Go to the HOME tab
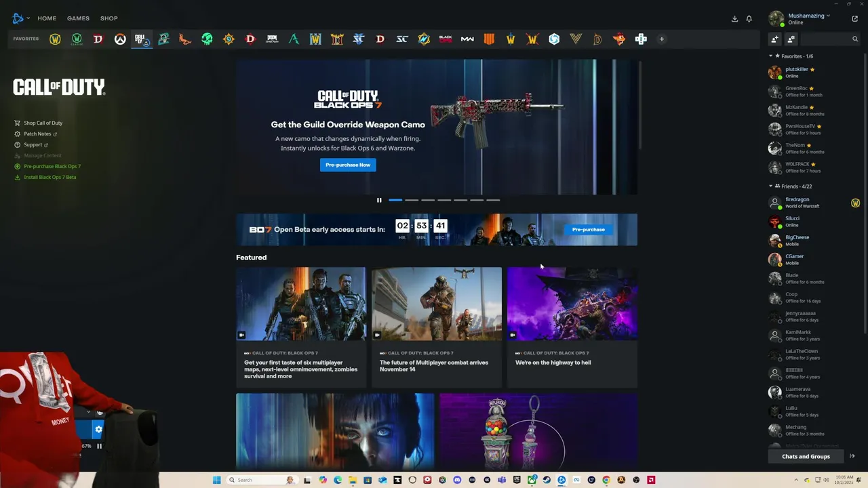This screenshot has width=868, height=488. [47, 18]
